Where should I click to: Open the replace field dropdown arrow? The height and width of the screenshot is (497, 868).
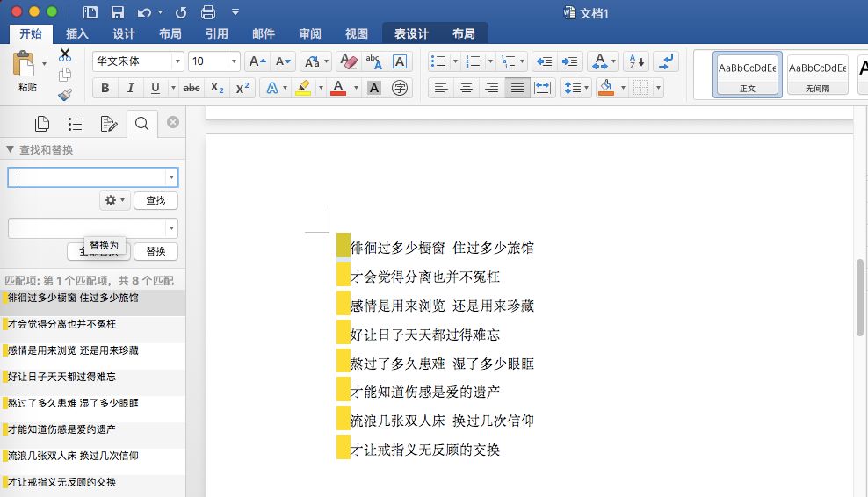tap(171, 228)
